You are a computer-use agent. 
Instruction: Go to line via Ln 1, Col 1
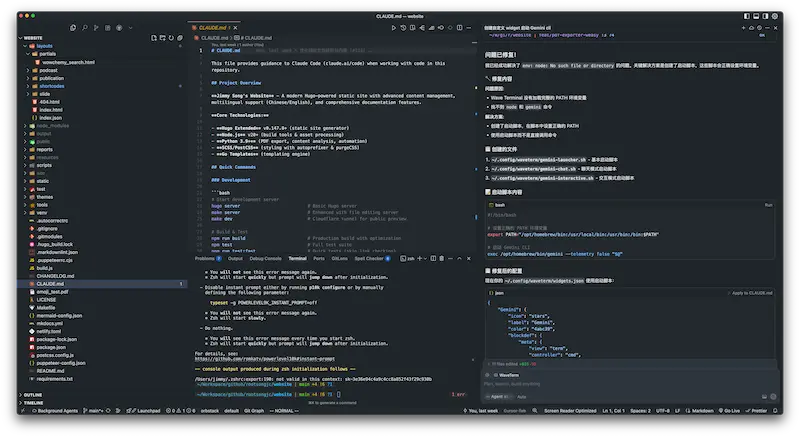[613, 410]
